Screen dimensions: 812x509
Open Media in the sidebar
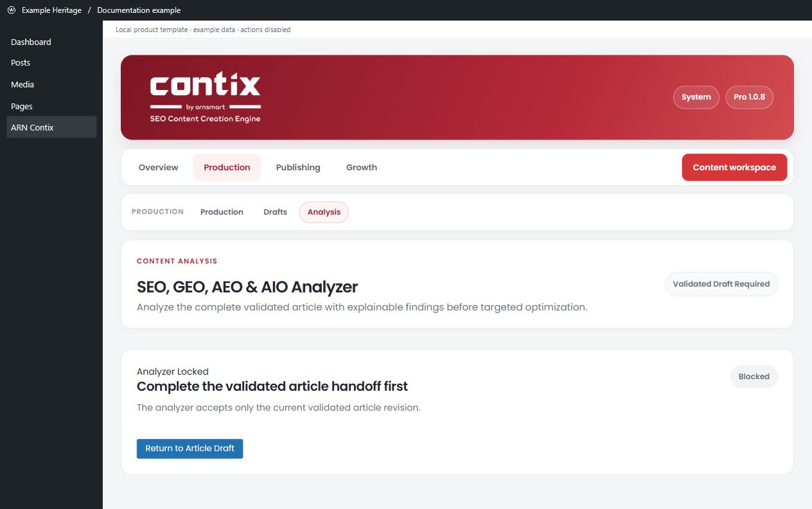tap(22, 85)
